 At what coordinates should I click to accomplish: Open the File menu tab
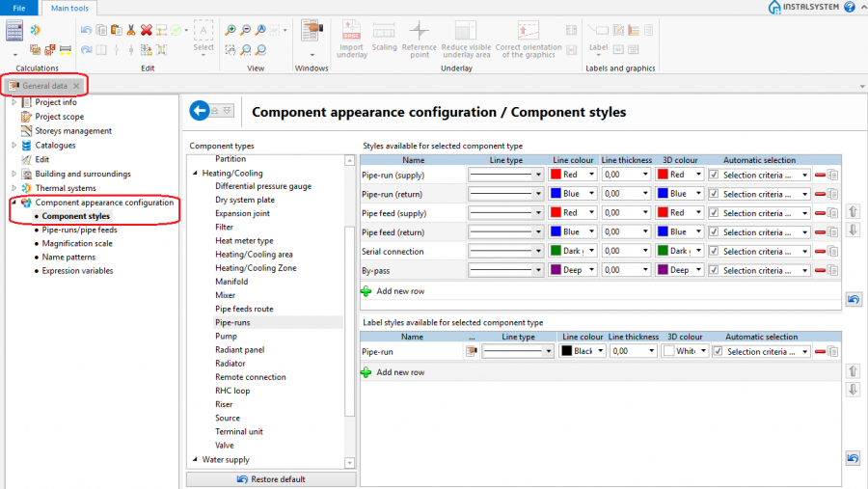[x=18, y=8]
